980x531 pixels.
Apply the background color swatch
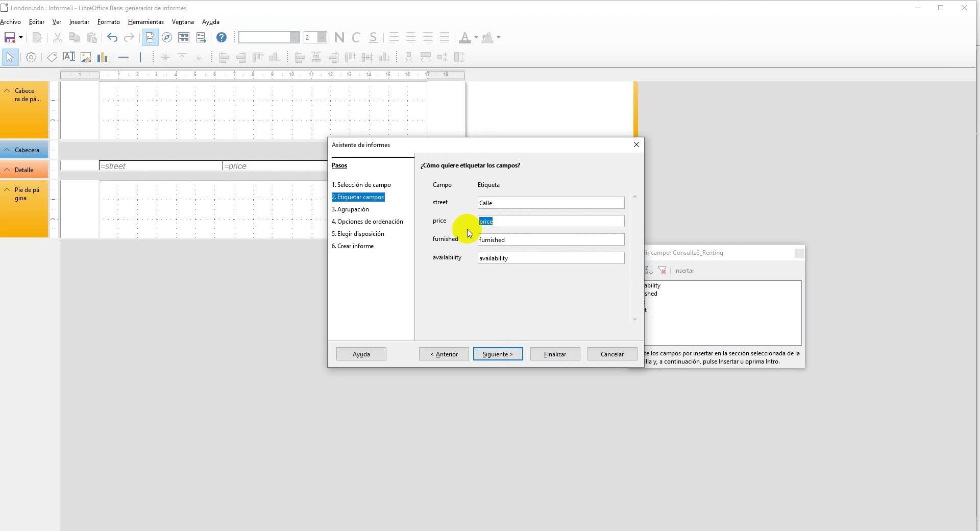[487, 37]
